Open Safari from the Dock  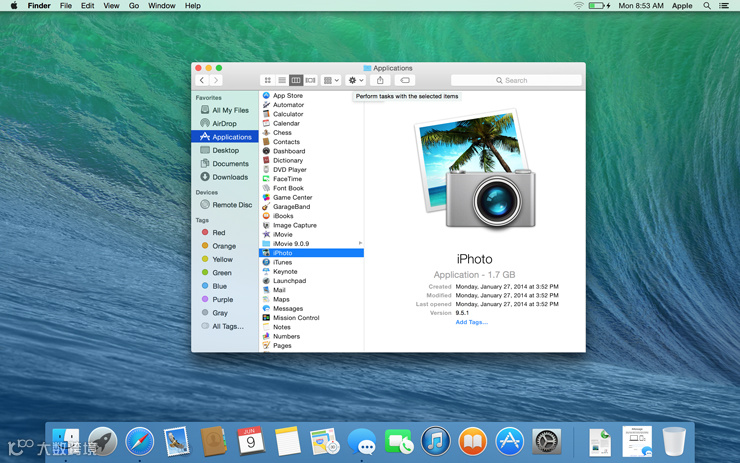pyautogui.click(x=140, y=442)
